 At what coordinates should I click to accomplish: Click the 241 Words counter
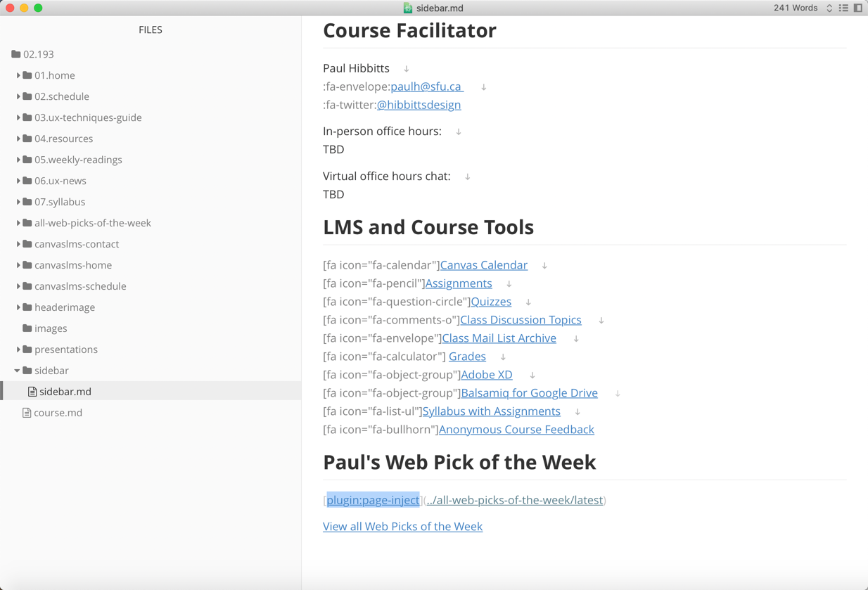[796, 8]
